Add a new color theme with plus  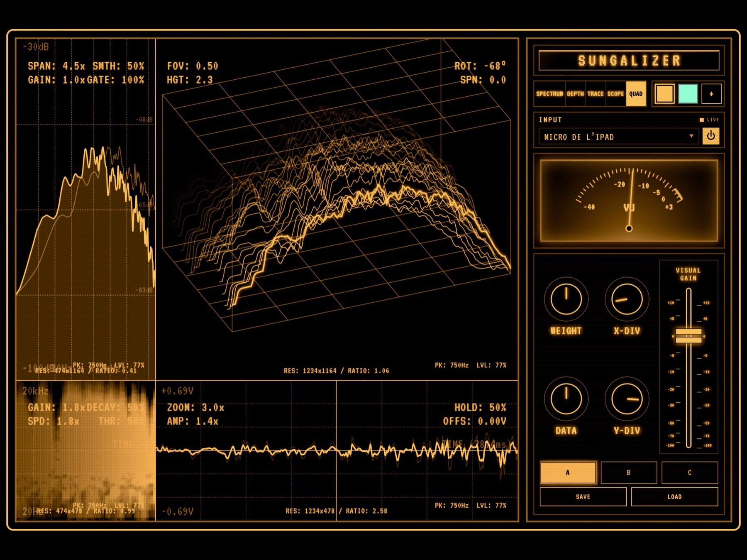coord(711,94)
